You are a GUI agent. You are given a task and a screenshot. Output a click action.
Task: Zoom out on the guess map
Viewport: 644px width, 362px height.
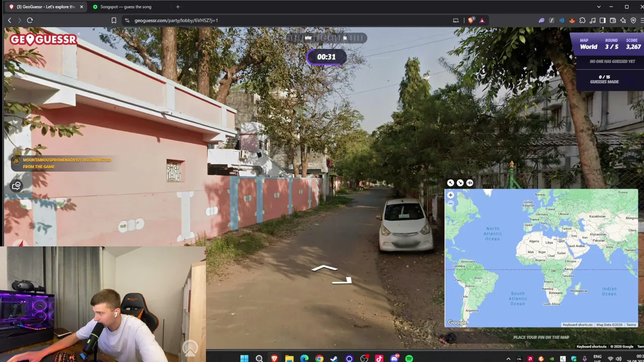pyautogui.click(x=451, y=203)
